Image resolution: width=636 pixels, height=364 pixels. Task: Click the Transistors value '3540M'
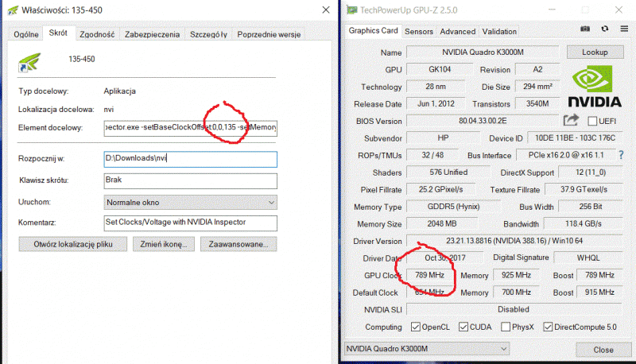[537, 104]
